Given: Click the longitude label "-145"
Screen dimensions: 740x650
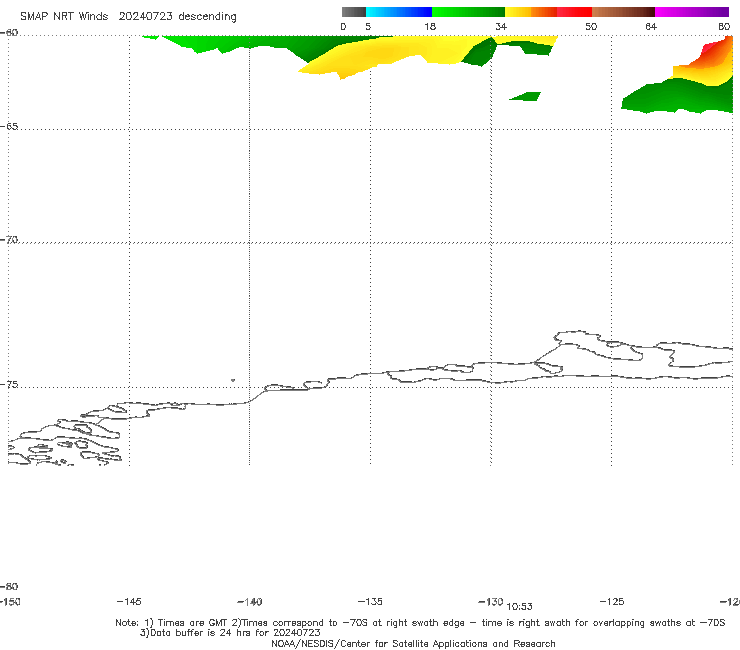Looking at the screenshot, I should [129, 601].
